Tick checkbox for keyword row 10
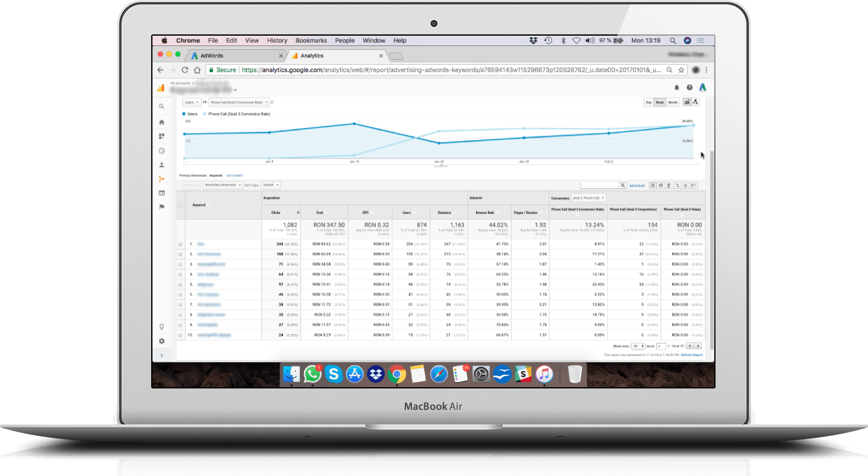 pos(180,335)
